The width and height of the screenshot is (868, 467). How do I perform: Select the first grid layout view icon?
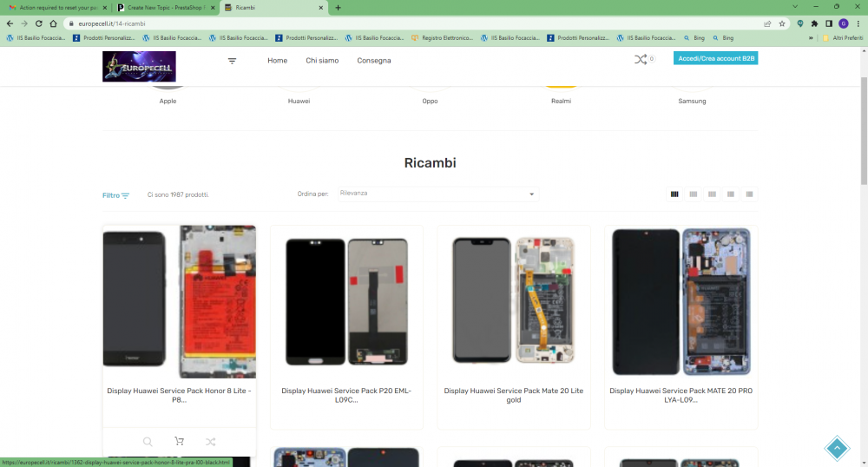[x=674, y=194]
